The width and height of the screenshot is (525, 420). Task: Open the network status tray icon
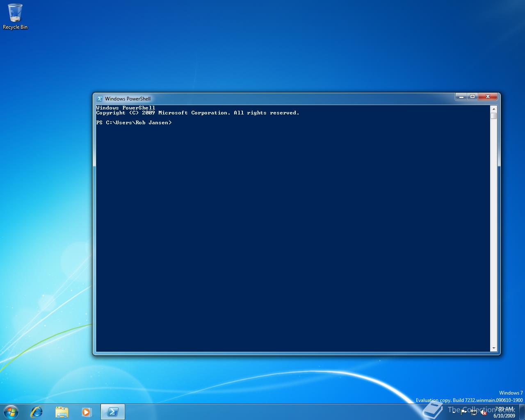point(474,412)
